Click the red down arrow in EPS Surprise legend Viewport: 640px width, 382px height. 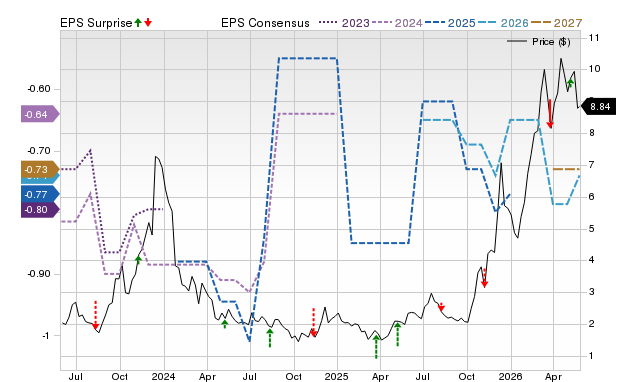pyautogui.click(x=148, y=23)
